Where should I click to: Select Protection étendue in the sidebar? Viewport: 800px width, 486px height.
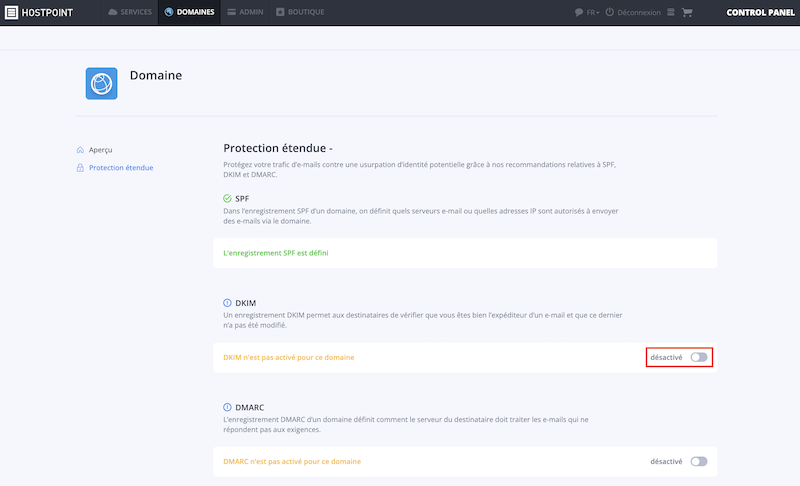(x=121, y=168)
